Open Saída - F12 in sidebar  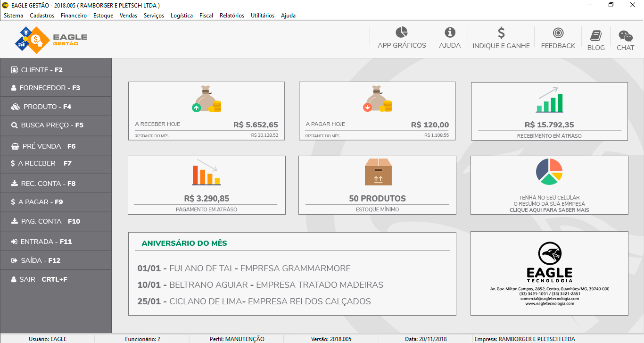56,260
